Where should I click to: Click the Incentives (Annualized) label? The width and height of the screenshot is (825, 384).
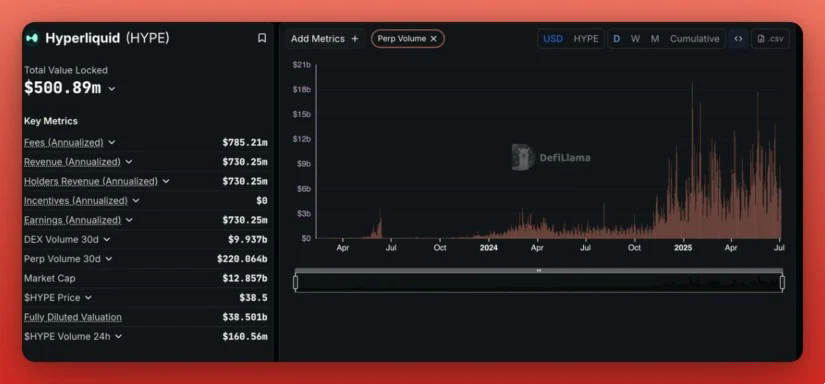click(x=76, y=201)
